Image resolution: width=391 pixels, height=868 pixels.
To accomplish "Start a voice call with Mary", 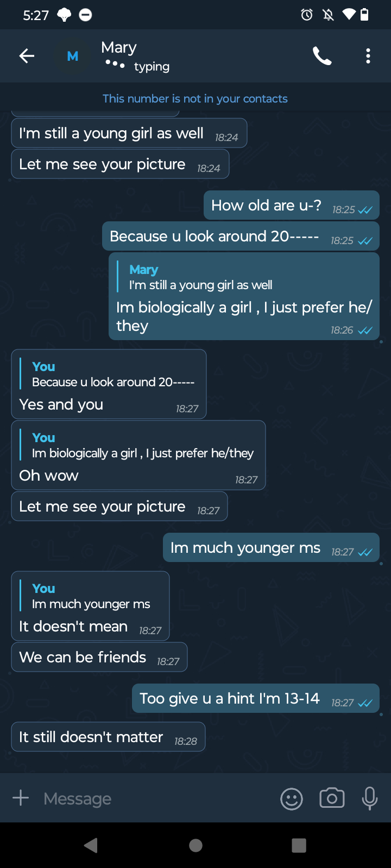I will [322, 56].
